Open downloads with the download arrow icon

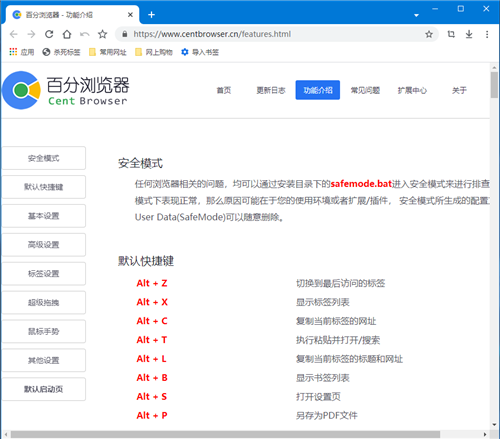pos(469,34)
